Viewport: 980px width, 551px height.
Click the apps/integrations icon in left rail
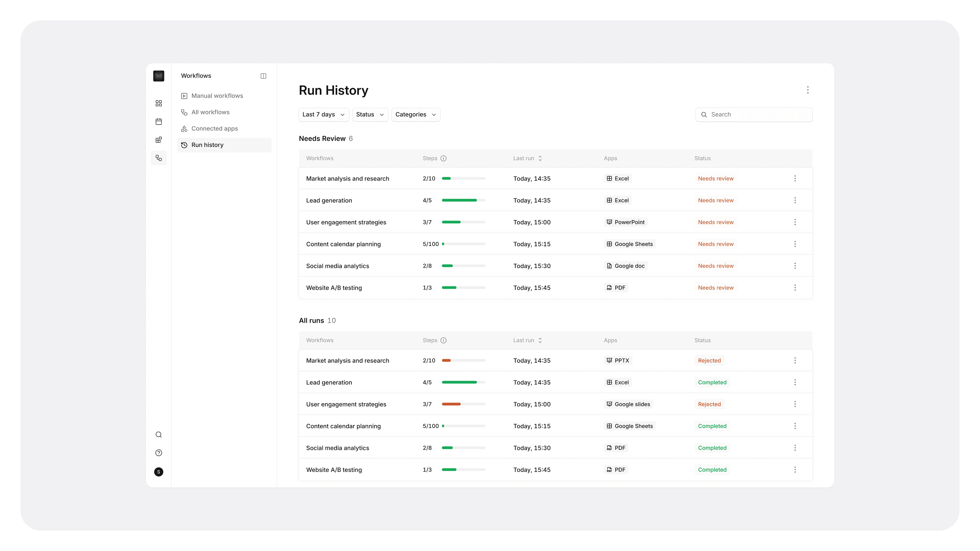159,140
